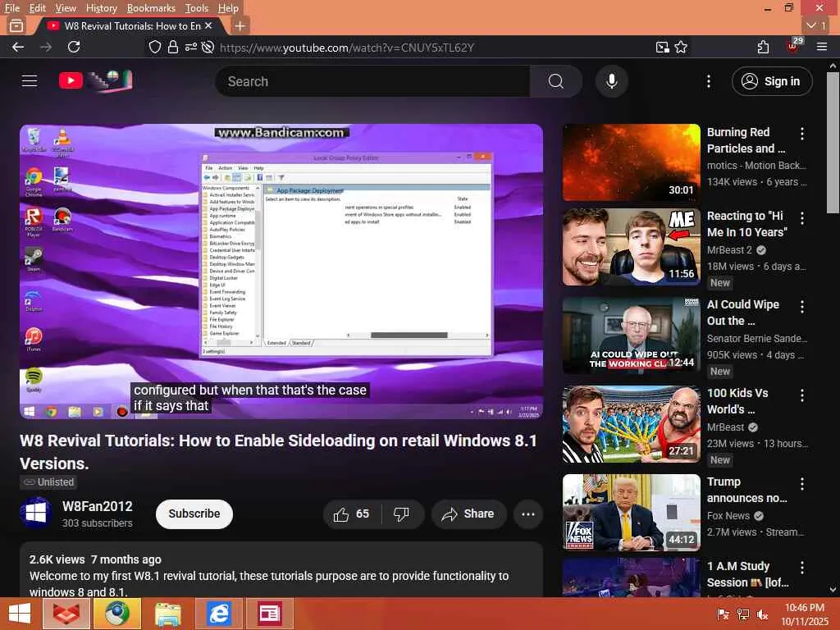Open options for Trump announces video
The height and width of the screenshot is (630, 840).
(x=802, y=484)
